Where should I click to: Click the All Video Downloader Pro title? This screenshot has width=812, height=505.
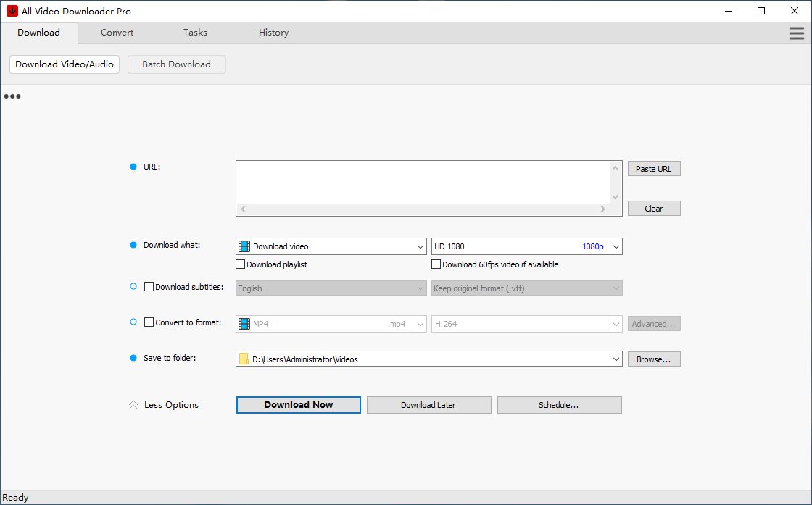tap(76, 11)
